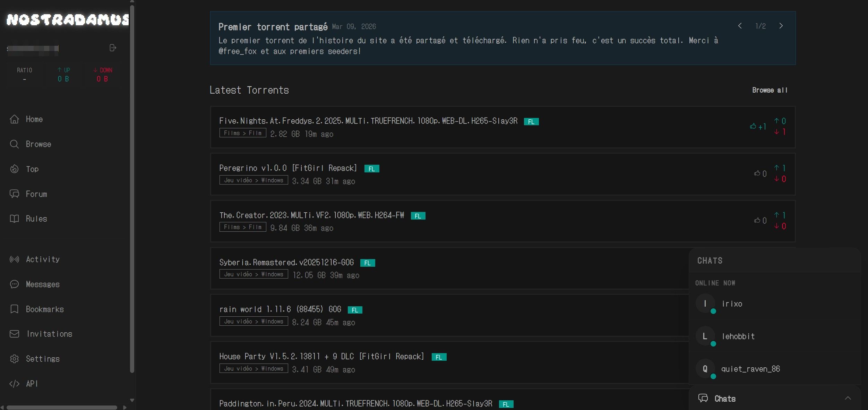Screen dimensions: 868x410
Task: Click the Invitations envelope icon
Action: pyautogui.click(x=14, y=334)
